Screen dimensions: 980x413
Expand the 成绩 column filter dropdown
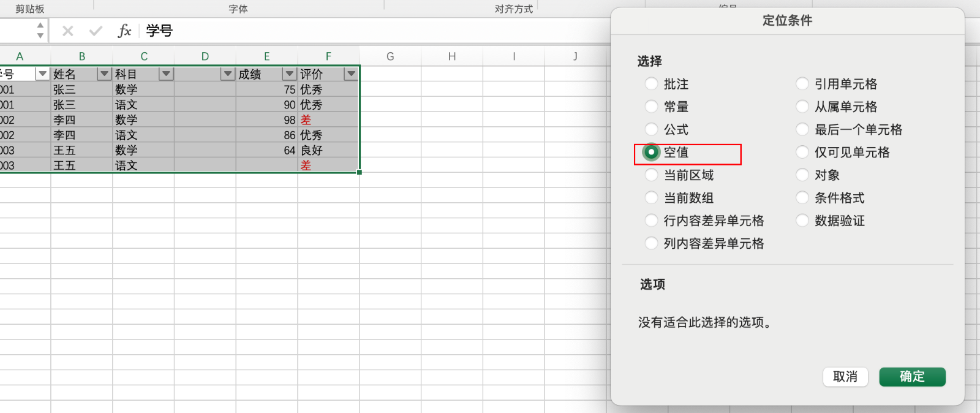click(289, 74)
